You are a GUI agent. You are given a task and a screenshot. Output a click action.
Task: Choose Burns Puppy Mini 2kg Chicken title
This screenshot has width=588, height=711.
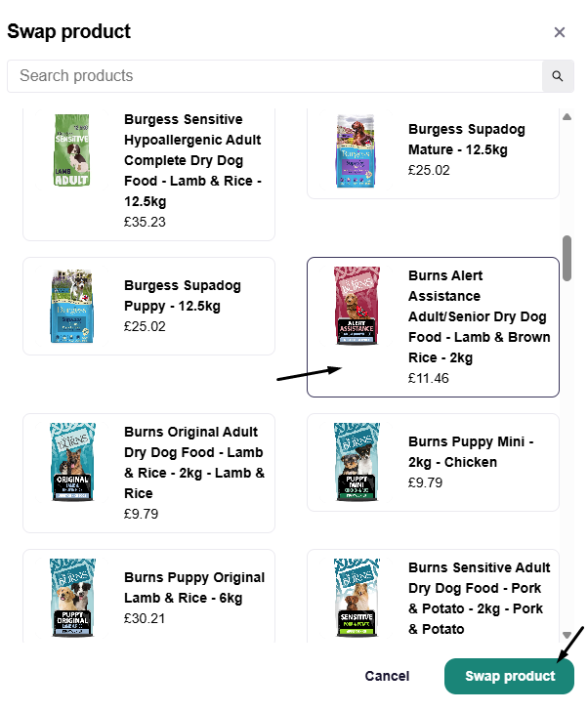[x=471, y=452]
